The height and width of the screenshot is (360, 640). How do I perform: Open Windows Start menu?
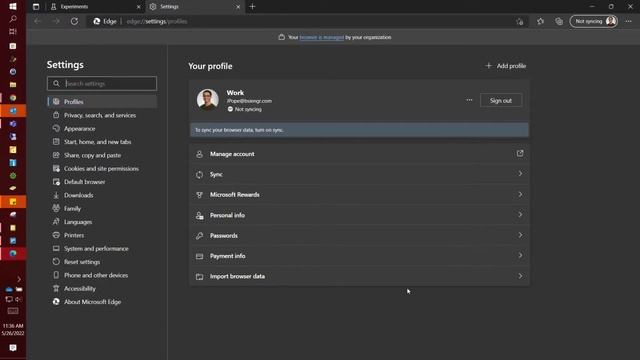click(13, 6)
